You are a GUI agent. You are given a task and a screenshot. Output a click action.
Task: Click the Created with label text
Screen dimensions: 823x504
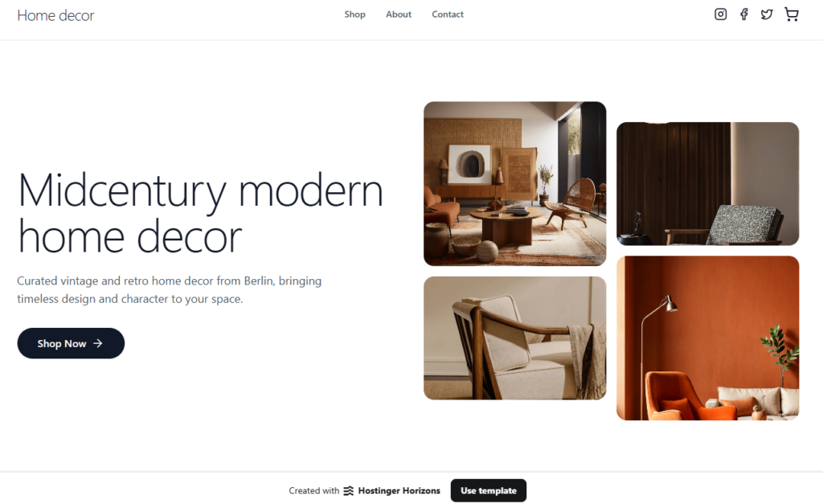314,491
